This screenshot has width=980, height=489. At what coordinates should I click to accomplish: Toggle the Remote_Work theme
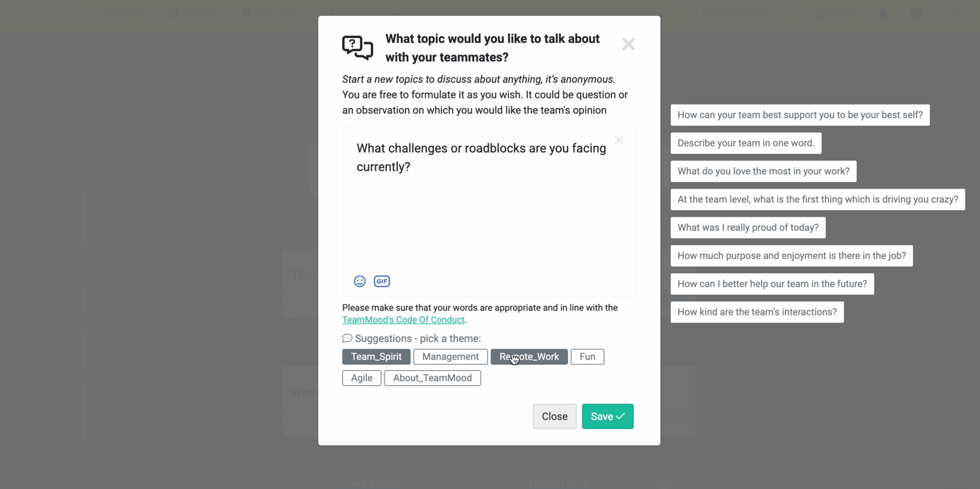[x=529, y=357]
